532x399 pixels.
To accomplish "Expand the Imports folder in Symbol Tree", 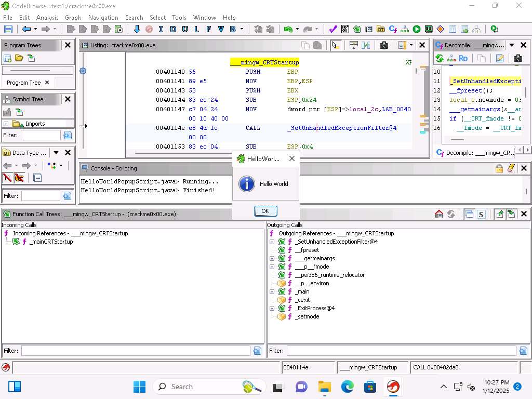I will coord(6,124).
